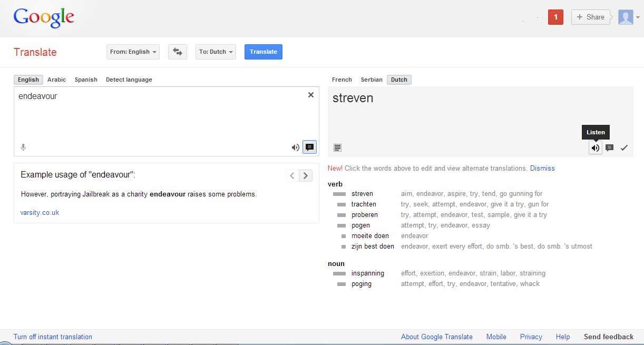Screen dimensions: 644x345
Task: Click the frequency bar beside 'streven'
Action: tap(339, 194)
